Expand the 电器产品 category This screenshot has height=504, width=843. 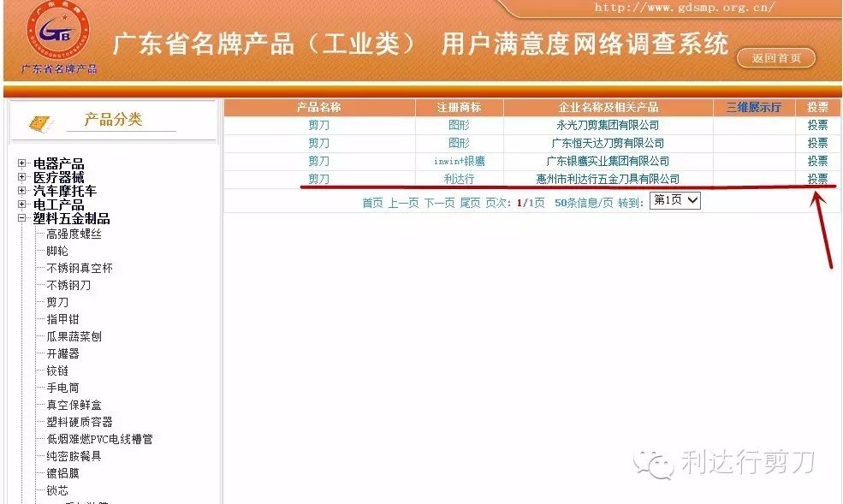[21, 163]
